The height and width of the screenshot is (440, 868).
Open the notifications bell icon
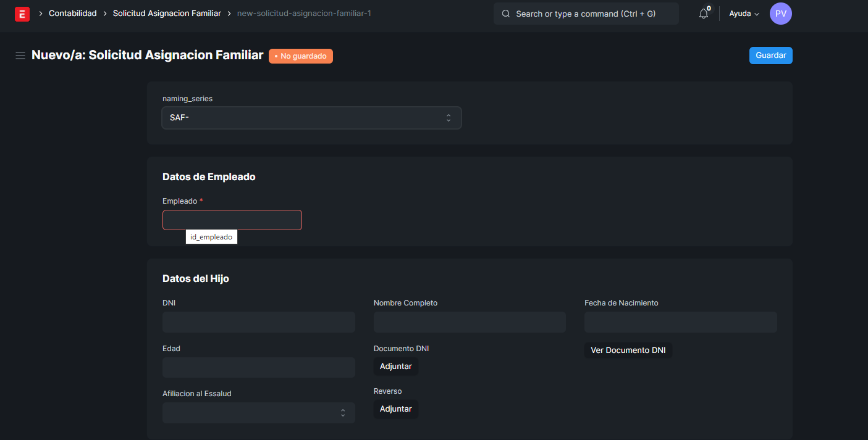click(x=703, y=14)
